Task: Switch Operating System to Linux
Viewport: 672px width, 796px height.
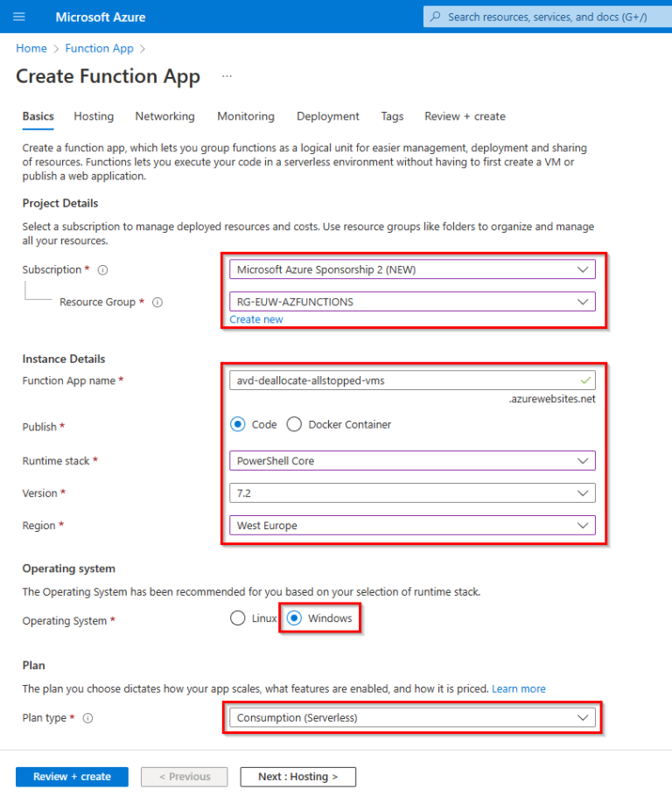Action: tap(236, 618)
